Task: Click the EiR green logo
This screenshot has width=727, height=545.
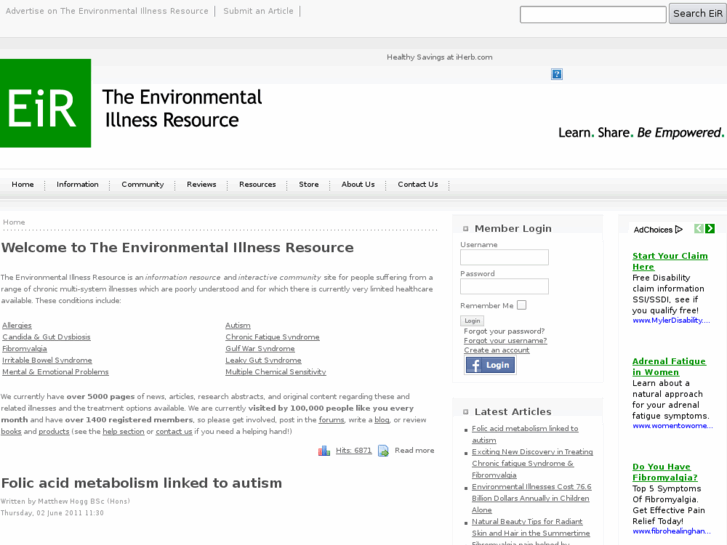Action: [45, 103]
